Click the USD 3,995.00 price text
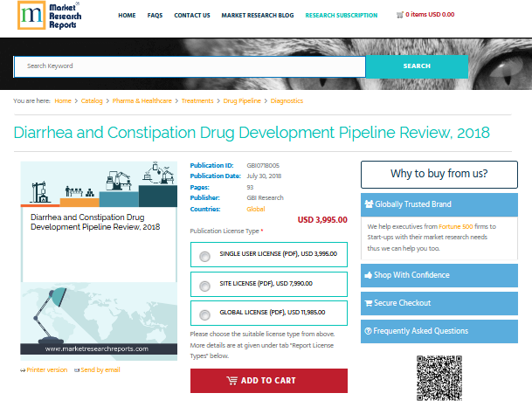 click(322, 220)
